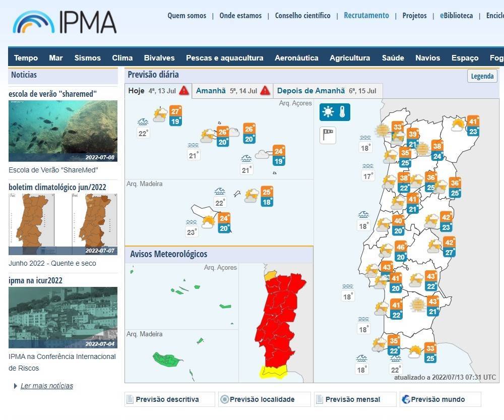The image size is (504, 420).
Task: Click the globe icon in Previsão mundo
Action: click(x=406, y=399)
